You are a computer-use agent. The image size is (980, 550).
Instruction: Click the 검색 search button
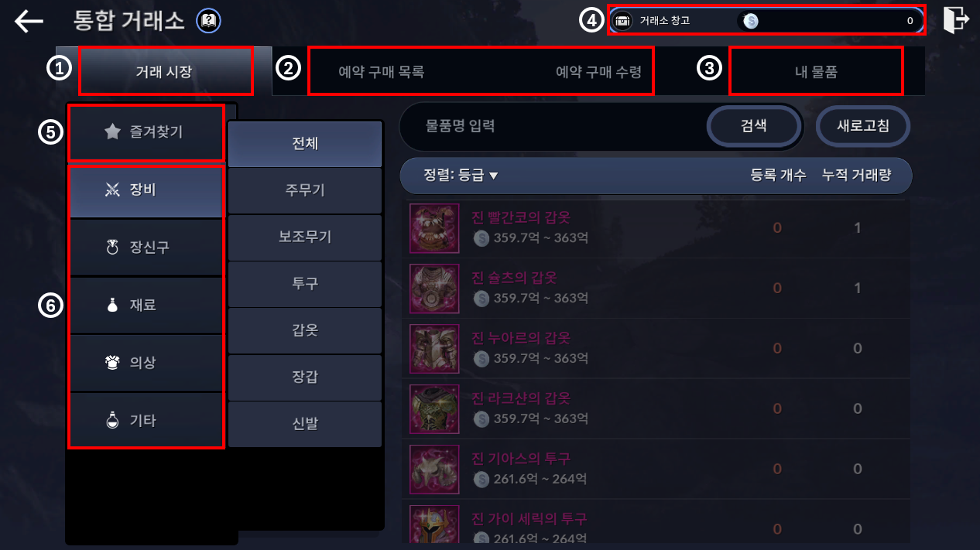pos(754,125)
